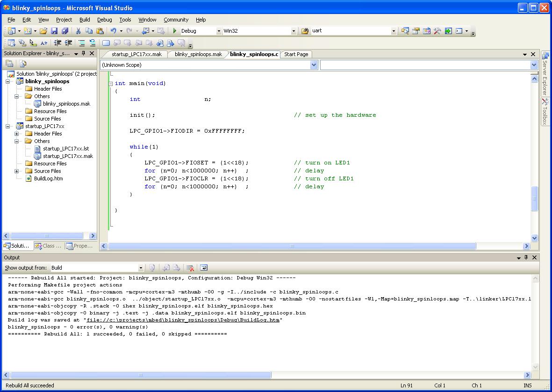This screenshot has width=552, height=392.
Task: Switch to the blinky_spinloops.mak tab
Action: 198,54
